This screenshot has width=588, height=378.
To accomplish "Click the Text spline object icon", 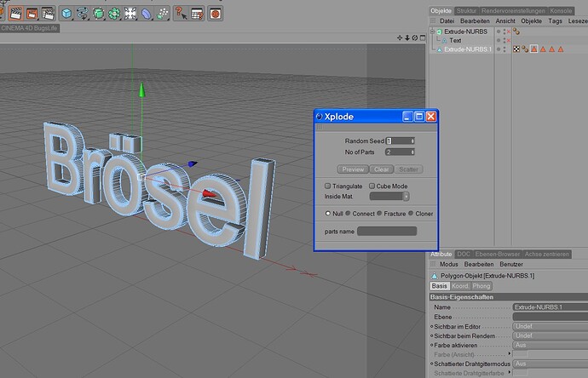I will click(444, 41).
